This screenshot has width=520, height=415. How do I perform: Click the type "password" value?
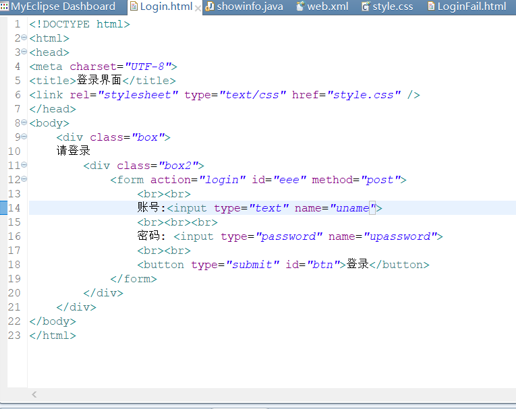point(289,237)
